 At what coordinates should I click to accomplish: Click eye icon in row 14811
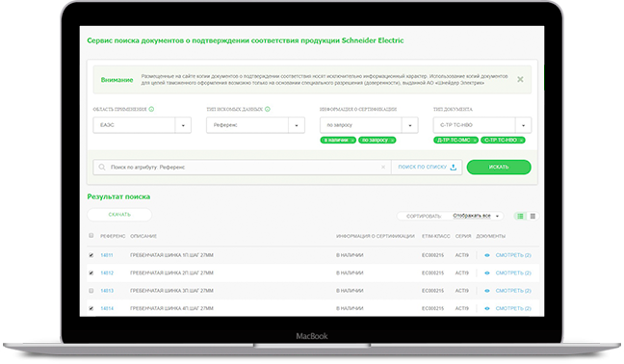click(487, 255)
